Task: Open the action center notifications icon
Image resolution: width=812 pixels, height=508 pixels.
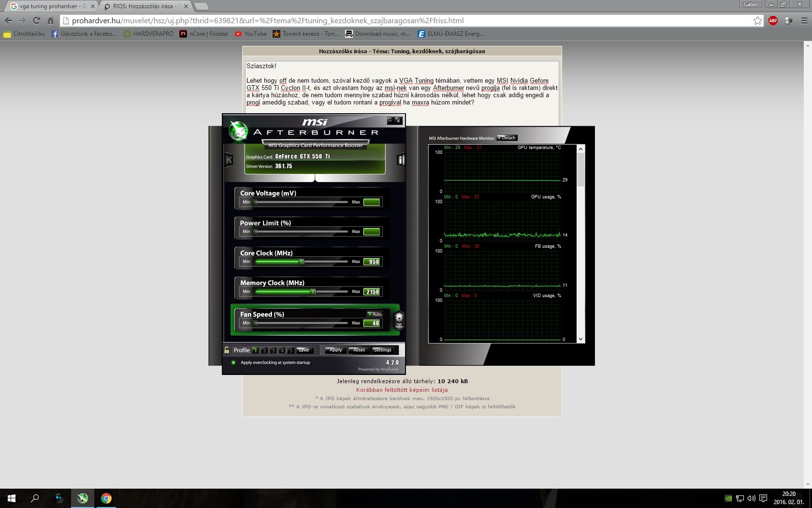Action: 763,498
